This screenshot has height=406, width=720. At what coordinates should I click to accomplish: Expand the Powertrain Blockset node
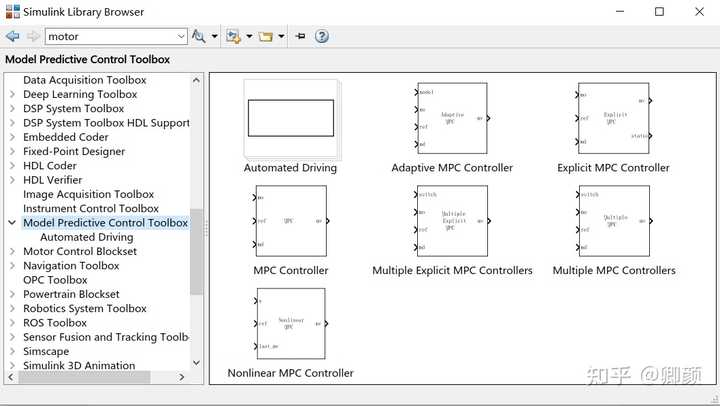[12, 294]
